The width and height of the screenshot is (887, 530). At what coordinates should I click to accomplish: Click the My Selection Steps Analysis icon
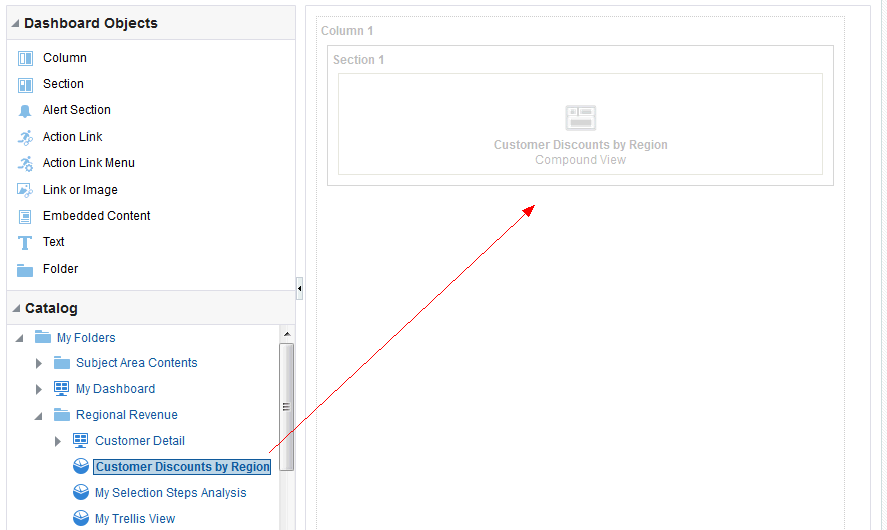point(81,492)
